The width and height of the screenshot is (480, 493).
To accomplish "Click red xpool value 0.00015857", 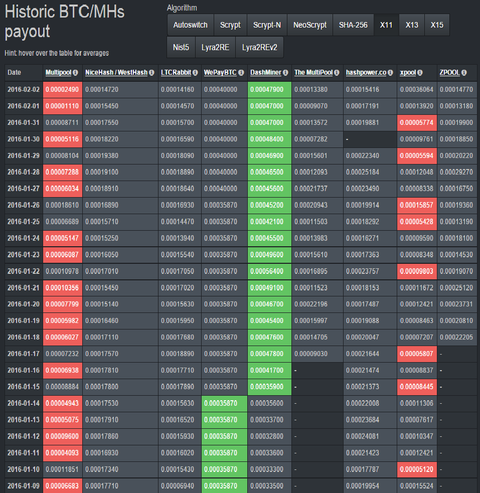I will coord(417,205).
